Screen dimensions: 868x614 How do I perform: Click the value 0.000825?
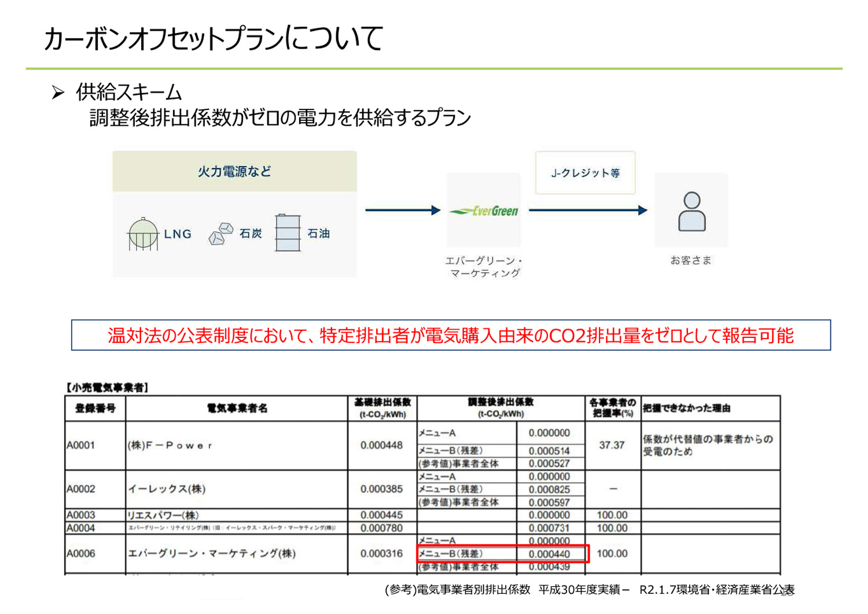click(549, 490)
